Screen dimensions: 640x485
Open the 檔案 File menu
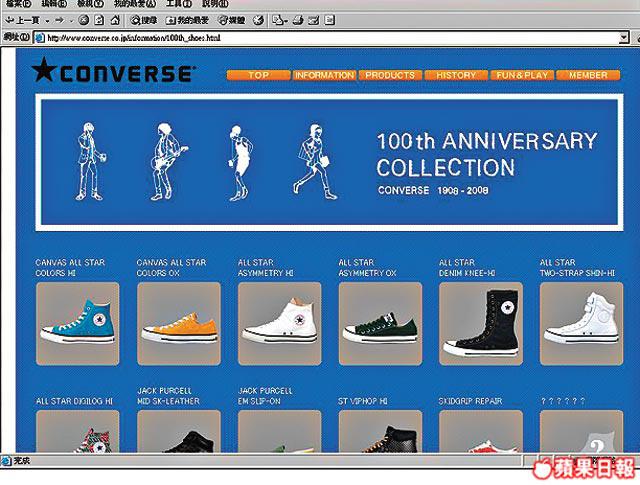[x=18, y=4]
